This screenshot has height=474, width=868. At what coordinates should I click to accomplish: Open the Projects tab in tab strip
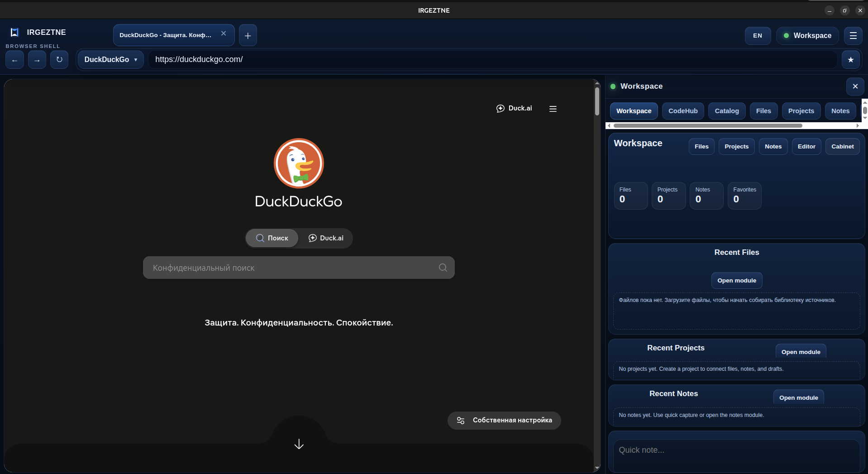pyautogui.click(x=801, y=111)
